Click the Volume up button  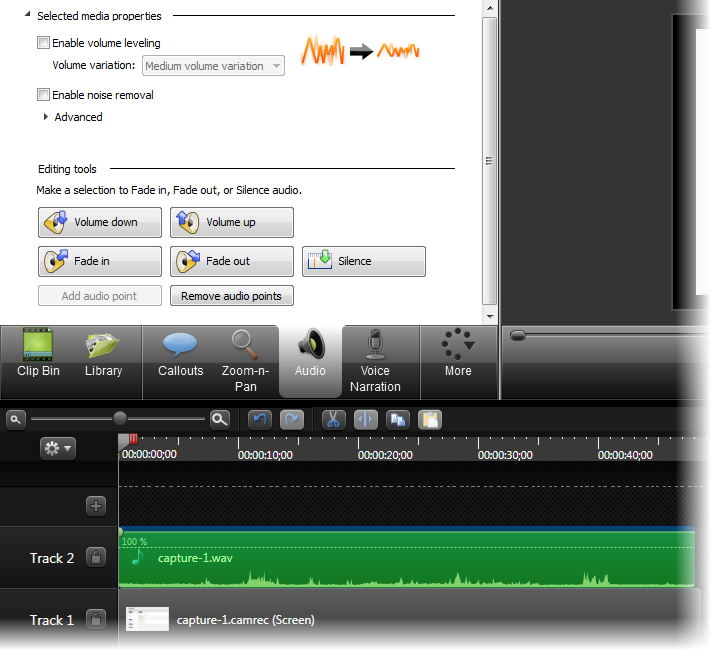232,222
